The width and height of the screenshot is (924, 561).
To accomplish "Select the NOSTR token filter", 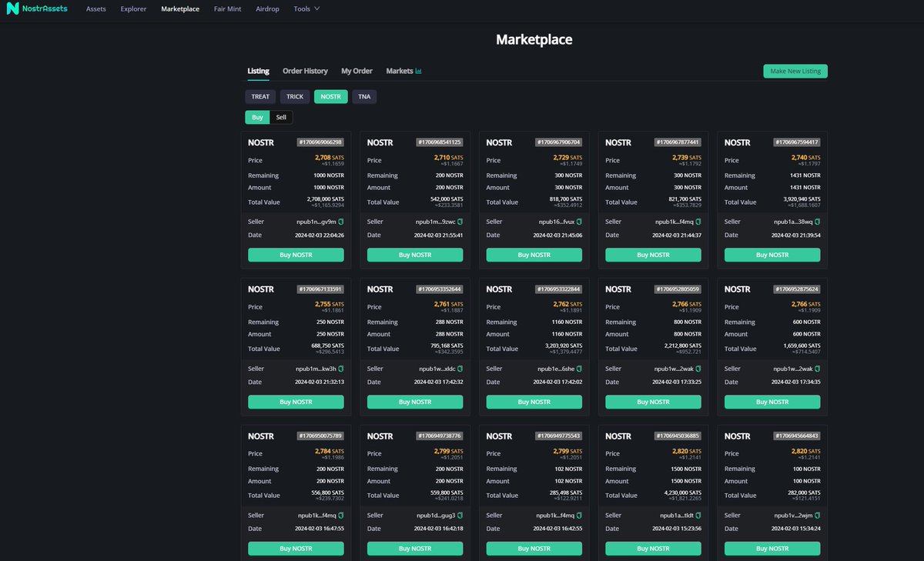I will pyautogui.click(x=331, y=96).
